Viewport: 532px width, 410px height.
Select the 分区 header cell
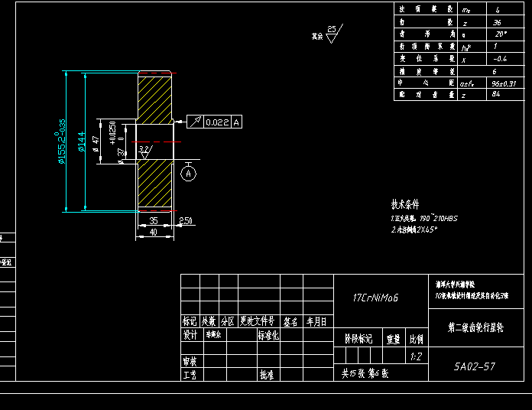pyautogui.click(x=228, y=321)
